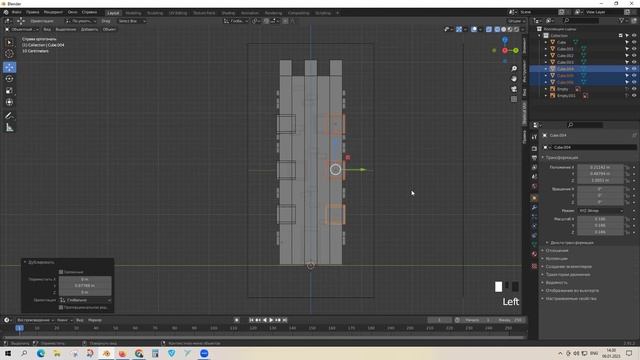
Task: Click the viewport zoom magnifier icon
Action: tap(514, 69)
